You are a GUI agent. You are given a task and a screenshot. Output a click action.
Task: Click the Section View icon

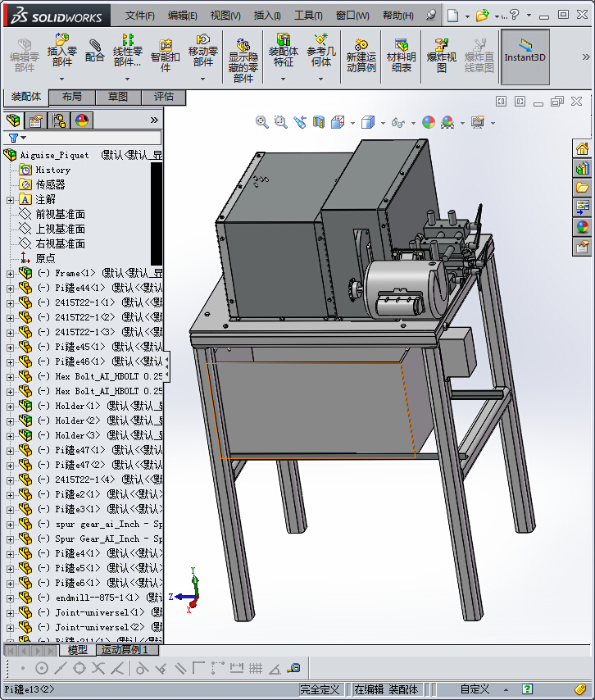[319, 122]
